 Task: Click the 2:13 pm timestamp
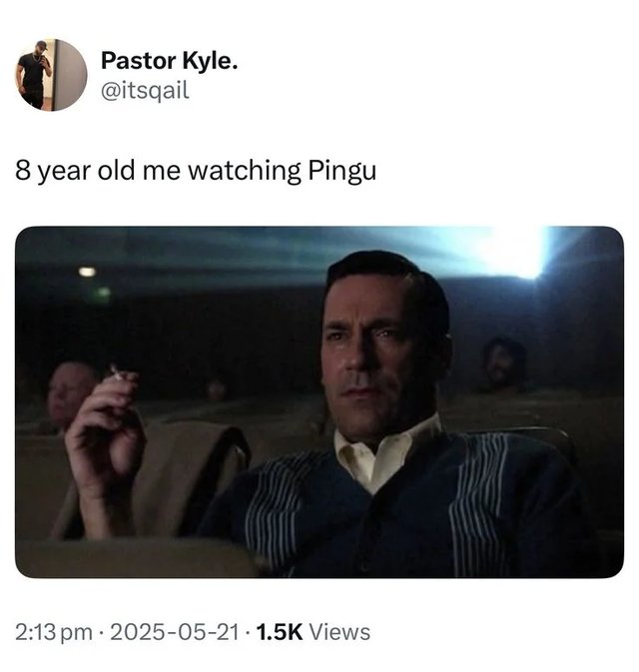pyautogui.click(x=54, y=632)
